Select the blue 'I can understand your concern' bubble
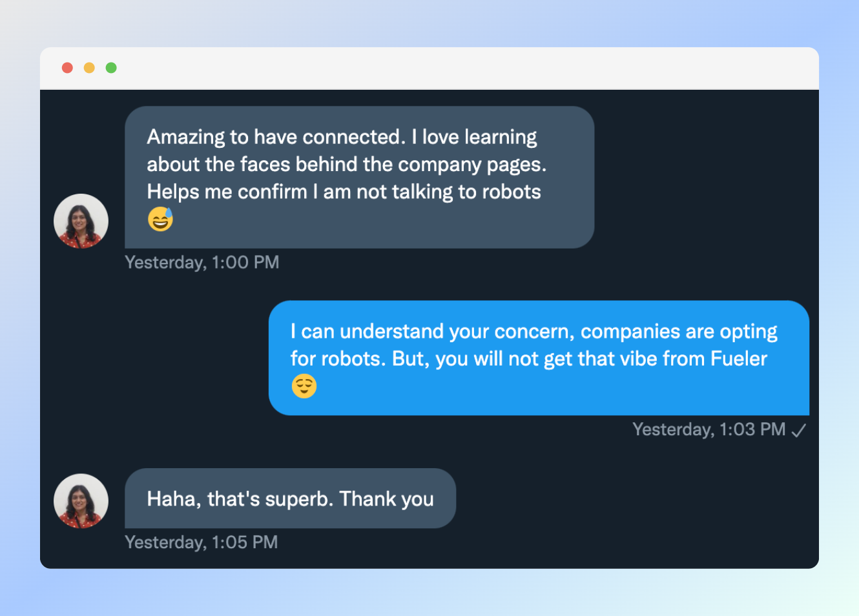This screenshot has height=616, width=859. (x=539, y=358)
